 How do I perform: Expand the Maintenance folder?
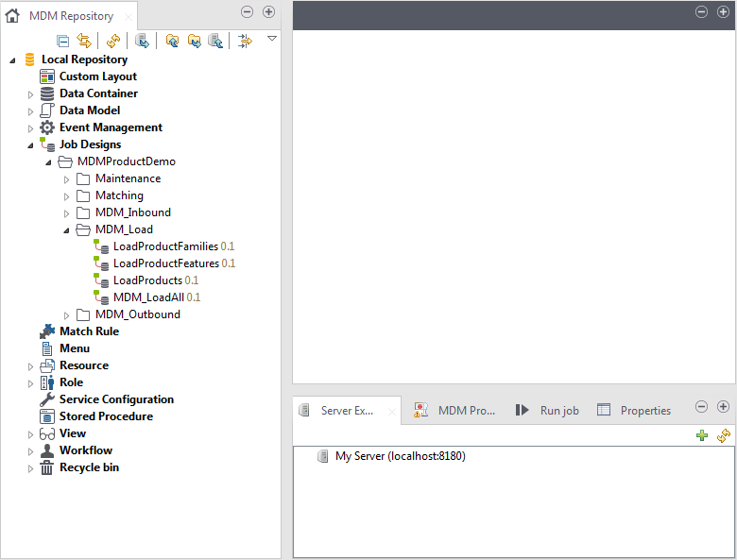(66, 179)
